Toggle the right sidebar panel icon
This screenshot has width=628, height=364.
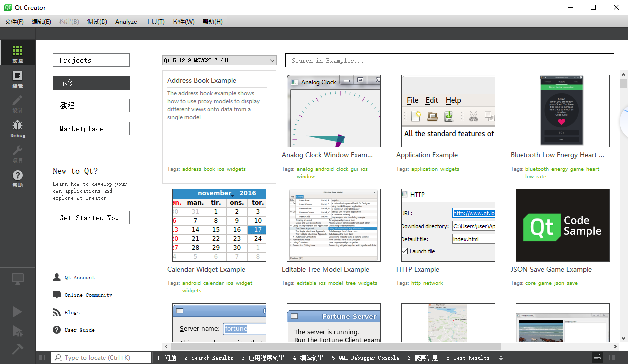click(612, 357)
